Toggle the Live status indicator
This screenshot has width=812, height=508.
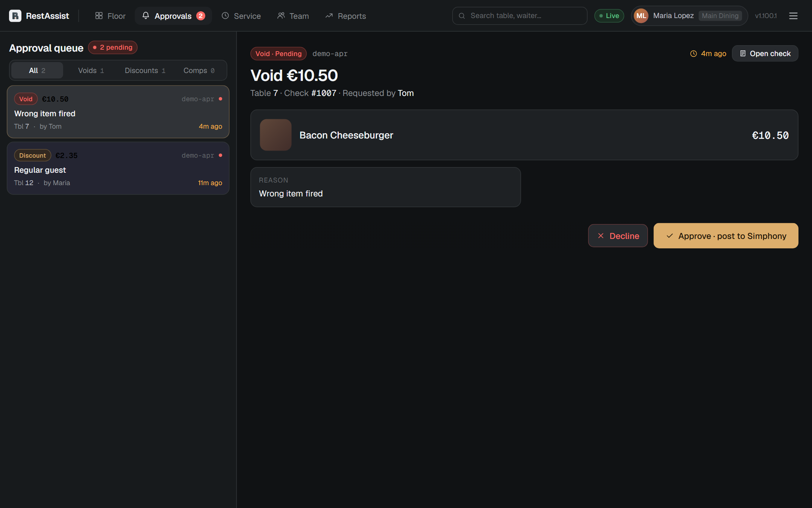[x=609, y=16]
